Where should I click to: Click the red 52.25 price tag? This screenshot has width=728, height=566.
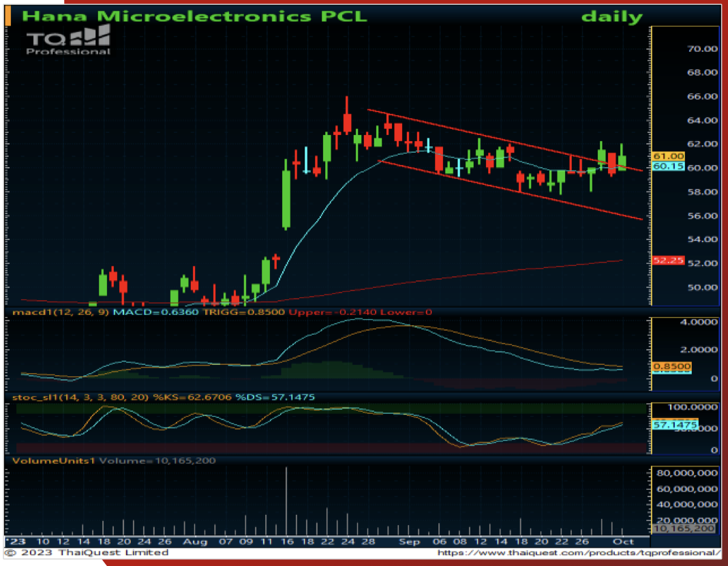(668, 260)
